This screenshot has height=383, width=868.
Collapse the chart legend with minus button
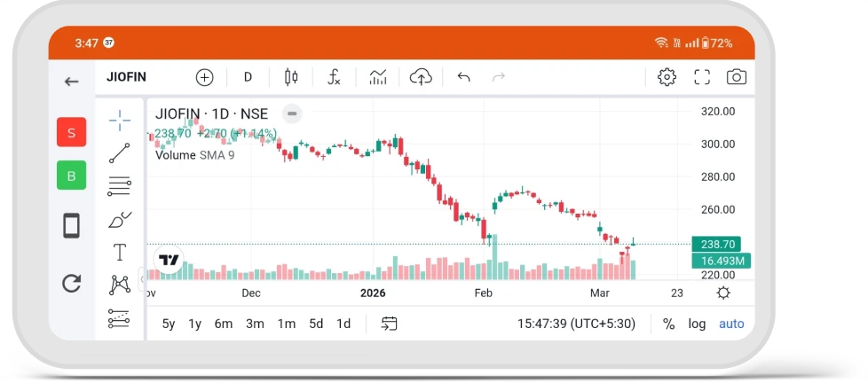[x=292, y=113]
